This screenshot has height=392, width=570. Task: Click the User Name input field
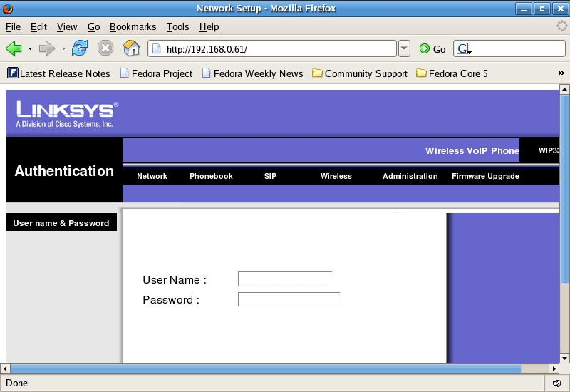point(284,279)
